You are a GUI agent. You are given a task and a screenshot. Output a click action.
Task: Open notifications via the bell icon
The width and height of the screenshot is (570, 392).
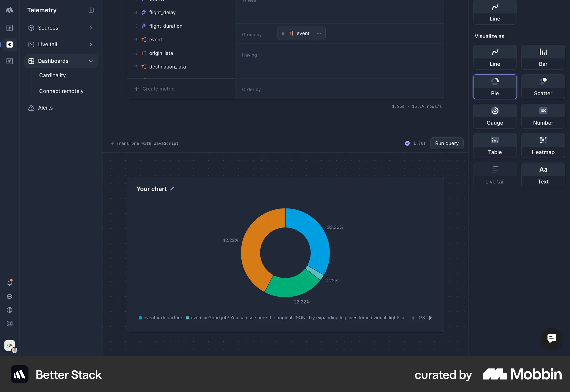(10, 283)
